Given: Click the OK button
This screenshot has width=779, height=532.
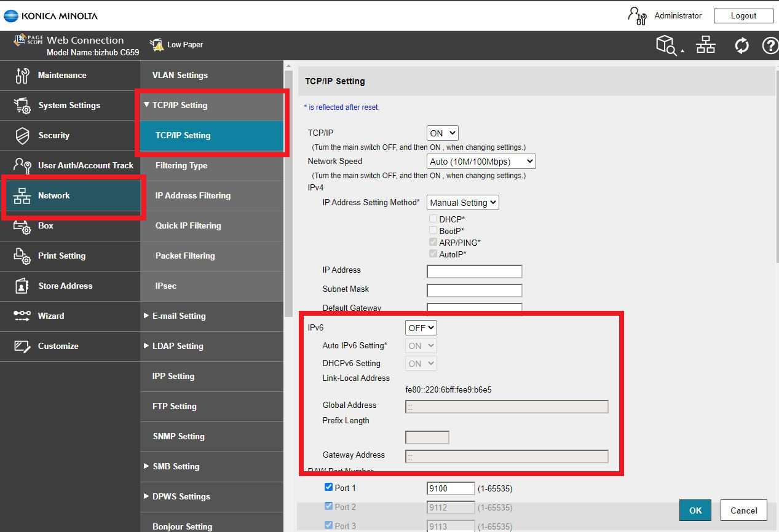Looking at the screenshot, I should pyautogui.click(x=695, y=510).
